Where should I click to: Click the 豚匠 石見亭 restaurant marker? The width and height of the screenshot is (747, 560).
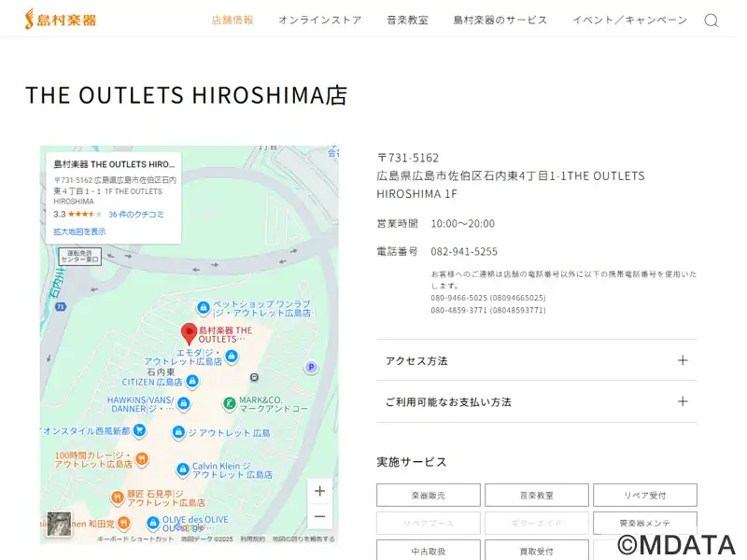(118, 498)
